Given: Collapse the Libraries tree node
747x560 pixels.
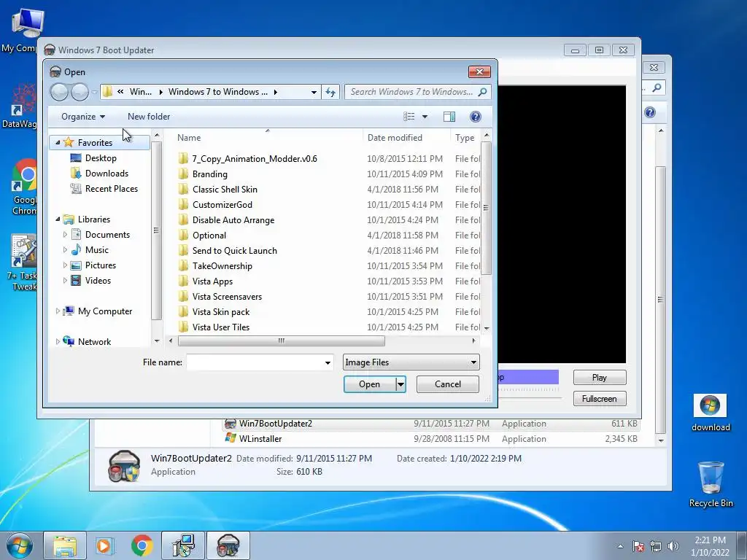Looking at the screenshot, I should pyautogui.click(x=58, y=219).
